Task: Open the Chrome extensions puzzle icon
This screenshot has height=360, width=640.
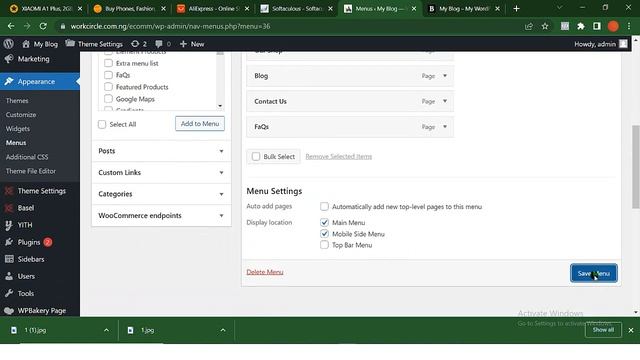Action: click(581, 26)
